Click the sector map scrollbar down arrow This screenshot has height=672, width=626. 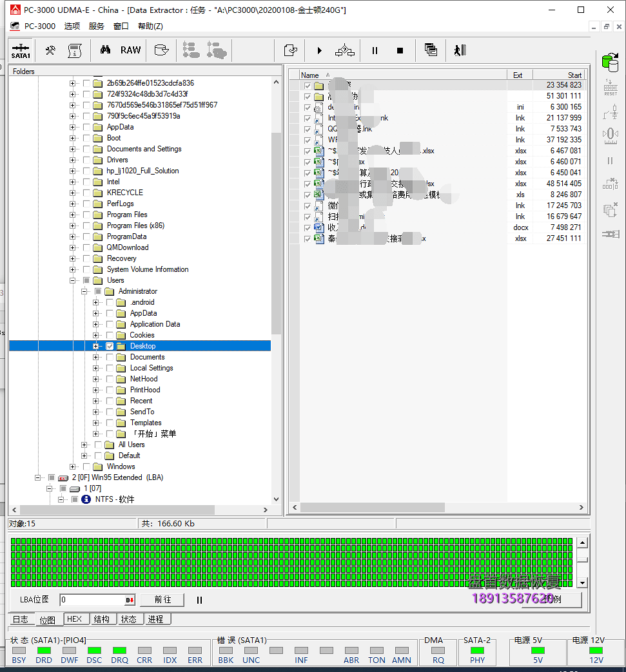(x=582, y=583)
